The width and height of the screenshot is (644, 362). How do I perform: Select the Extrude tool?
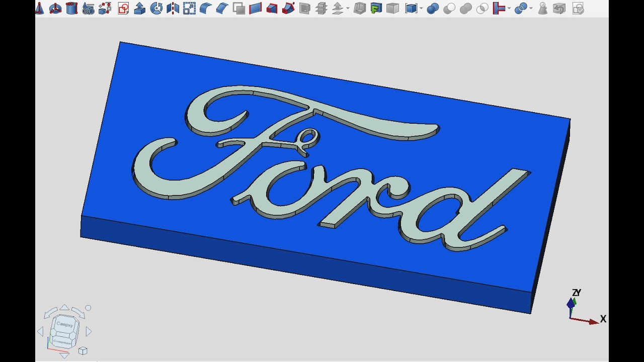click(140, 9)
